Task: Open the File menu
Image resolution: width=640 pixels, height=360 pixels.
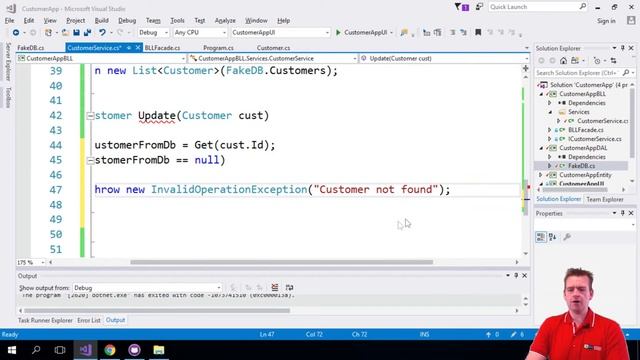Action: (x=9, y=20)
